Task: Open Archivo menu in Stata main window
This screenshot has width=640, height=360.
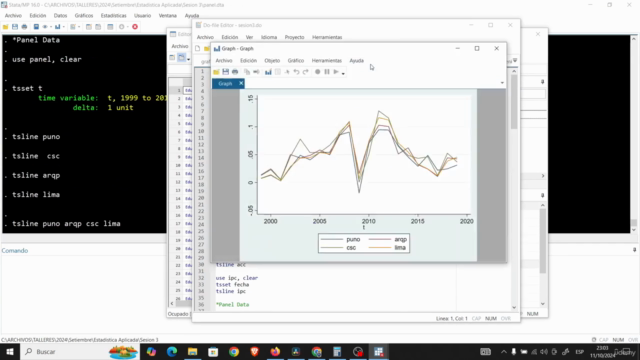Action: pyautogui.click(x=13, y=16)
